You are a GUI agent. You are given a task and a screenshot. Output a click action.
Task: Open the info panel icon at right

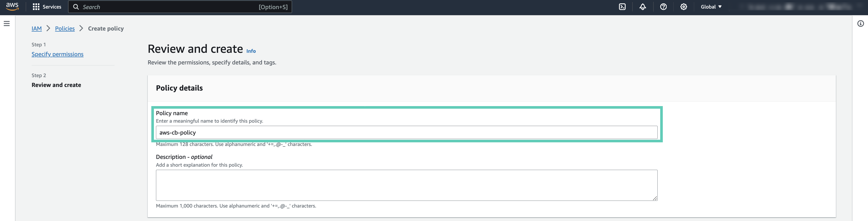coord(860,24)
